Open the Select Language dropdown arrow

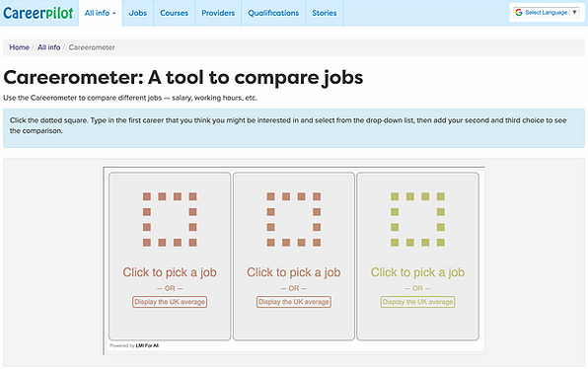(574, 13)
